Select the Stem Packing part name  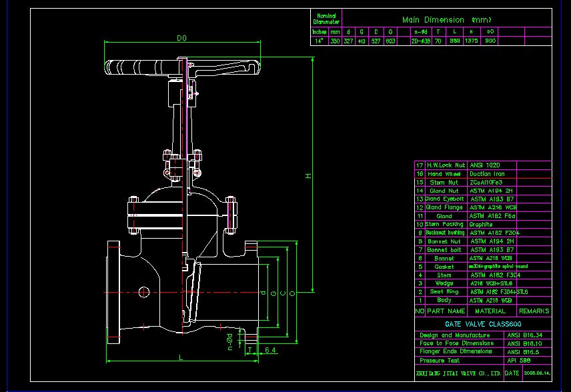444,225
